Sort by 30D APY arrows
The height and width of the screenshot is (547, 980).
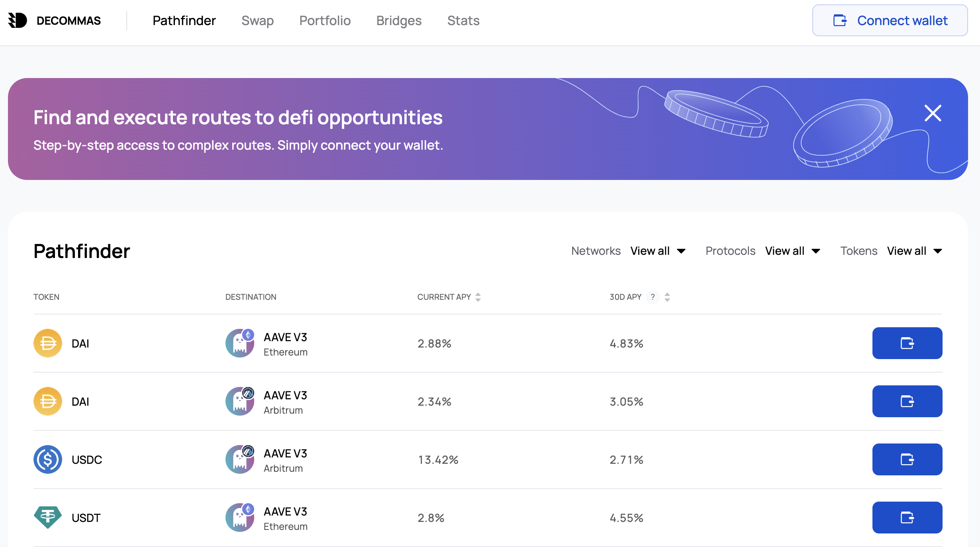click(x=667, y=297)
